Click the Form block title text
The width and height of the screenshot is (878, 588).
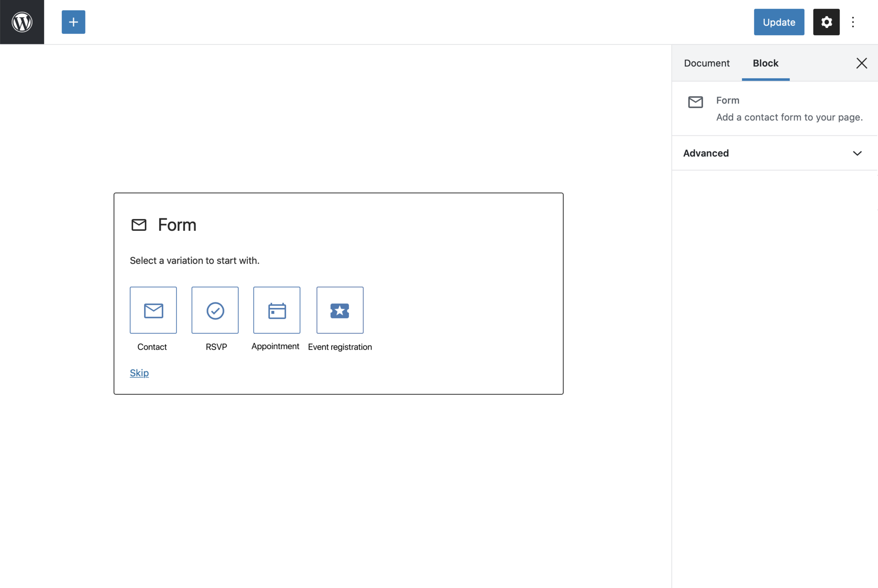177,225
